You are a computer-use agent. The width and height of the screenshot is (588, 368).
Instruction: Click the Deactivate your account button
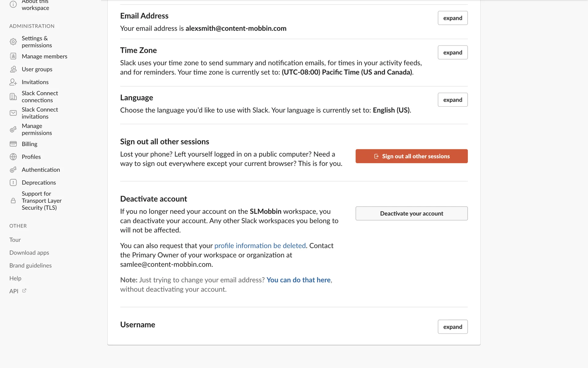[411, 213]
